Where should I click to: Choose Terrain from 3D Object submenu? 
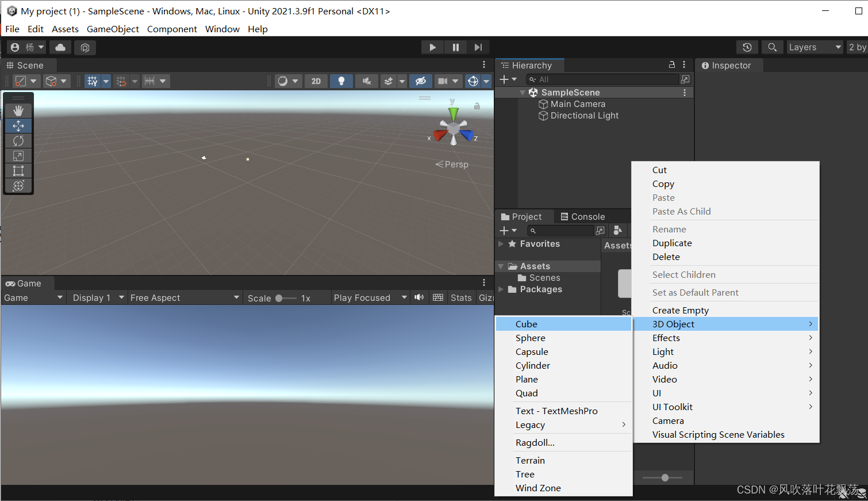(x=563, y=461)
